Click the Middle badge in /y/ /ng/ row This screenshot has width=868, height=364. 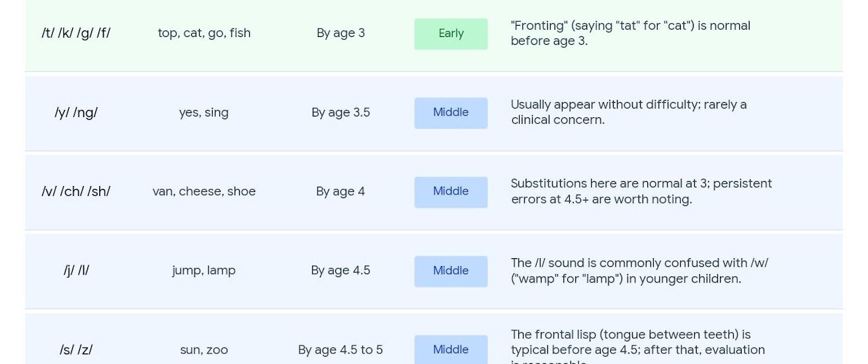click(451, 113)
